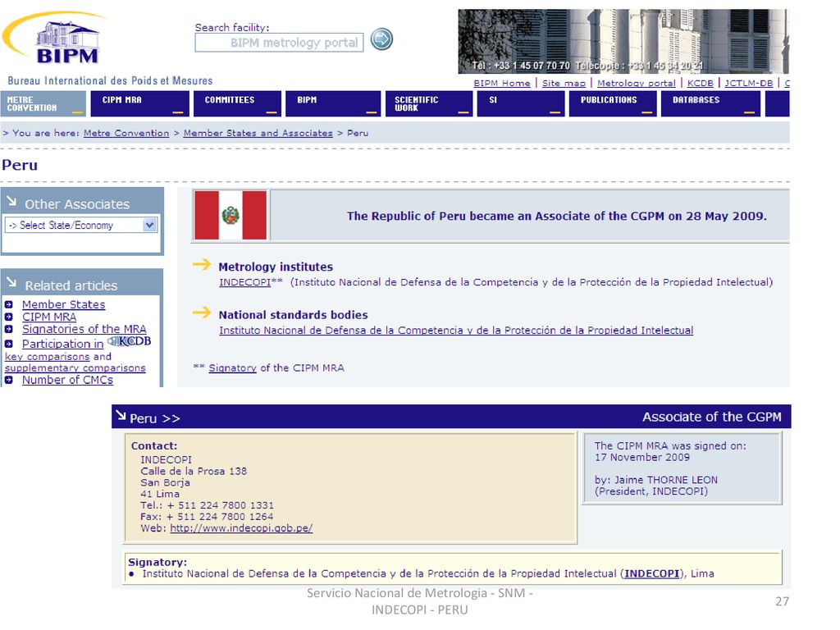
Task: Open the Site map link
Action: pyautogui.click(x=564, y=83)
